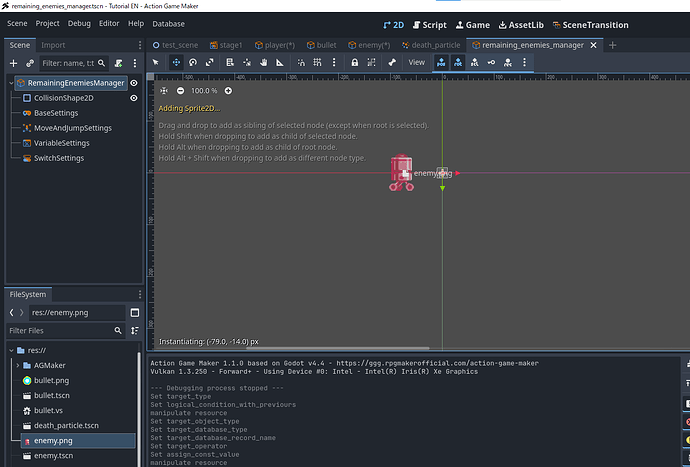Lock the selected node with padlock icon
Screen dimensions: 690x467
tap(354, 62)
